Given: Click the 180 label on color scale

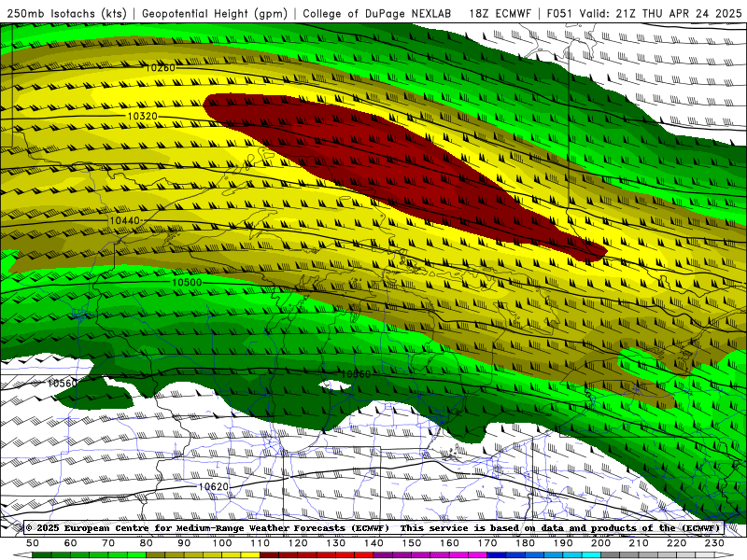Looking at the screenshot, I should click(x=525, y=543).
